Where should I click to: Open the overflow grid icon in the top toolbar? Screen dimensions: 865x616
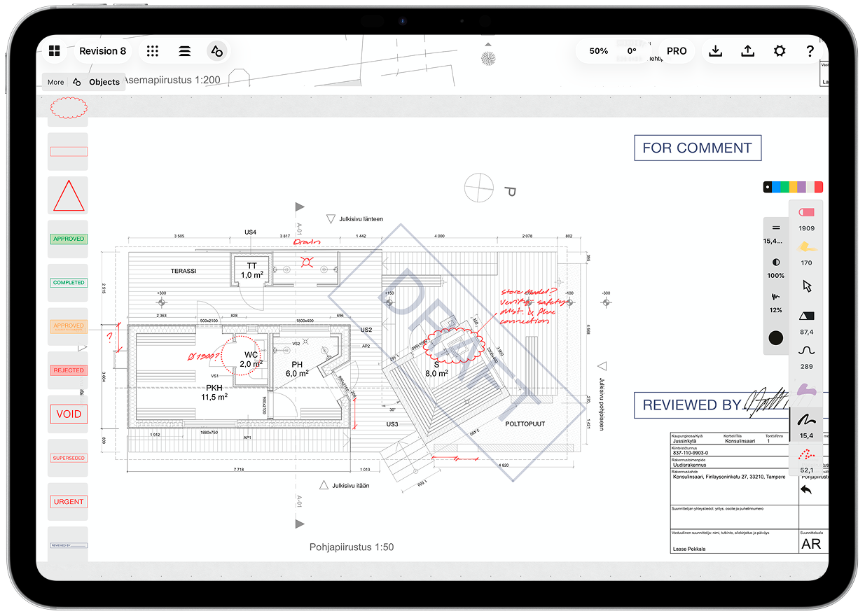tap(153, 50)
